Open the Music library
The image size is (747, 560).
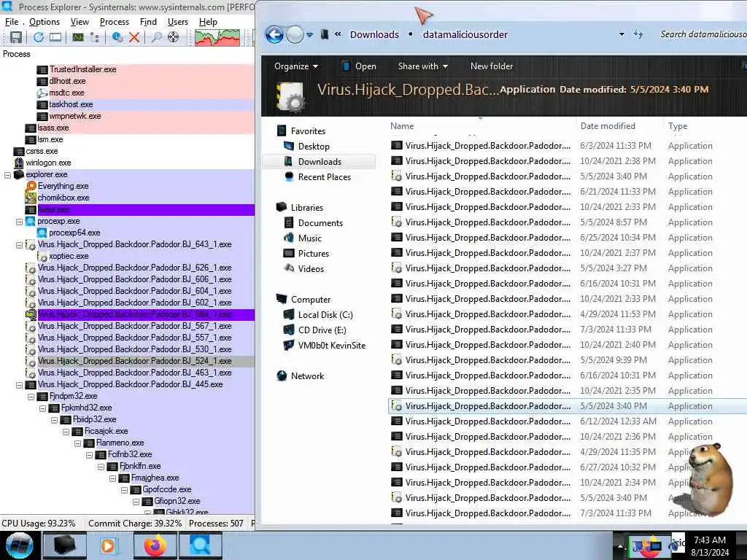(x=309, y=238)
